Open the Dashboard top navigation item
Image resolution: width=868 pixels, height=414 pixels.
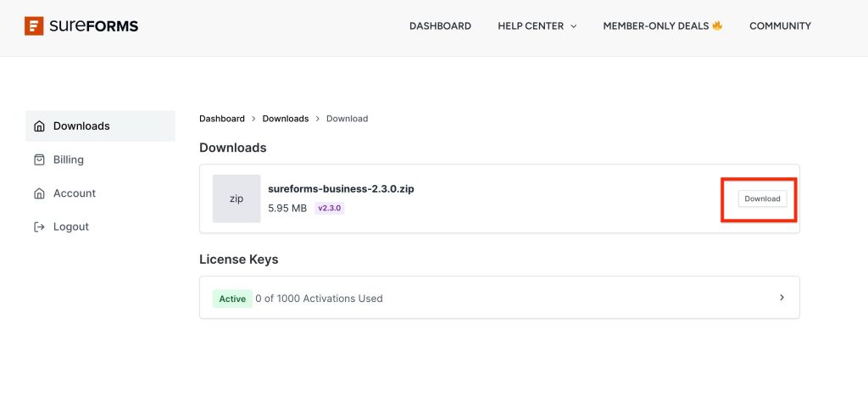440,26
